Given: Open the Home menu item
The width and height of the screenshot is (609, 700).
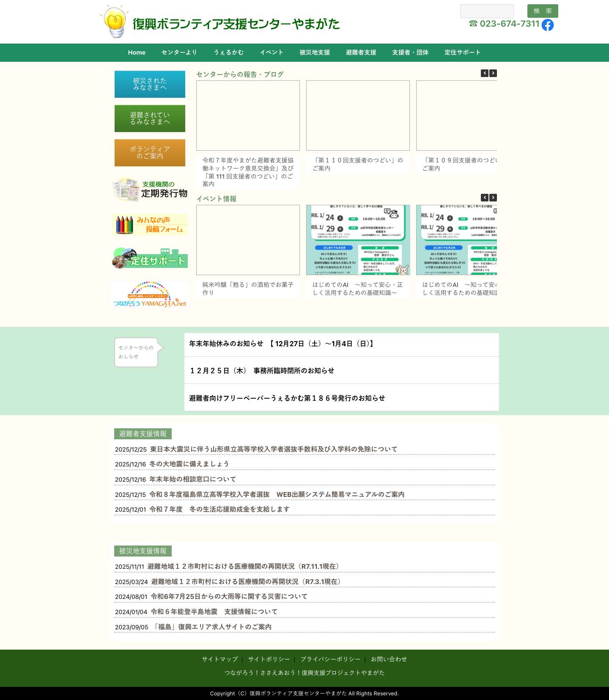Looking at the screenshot, I should click(x=137, y=52).
